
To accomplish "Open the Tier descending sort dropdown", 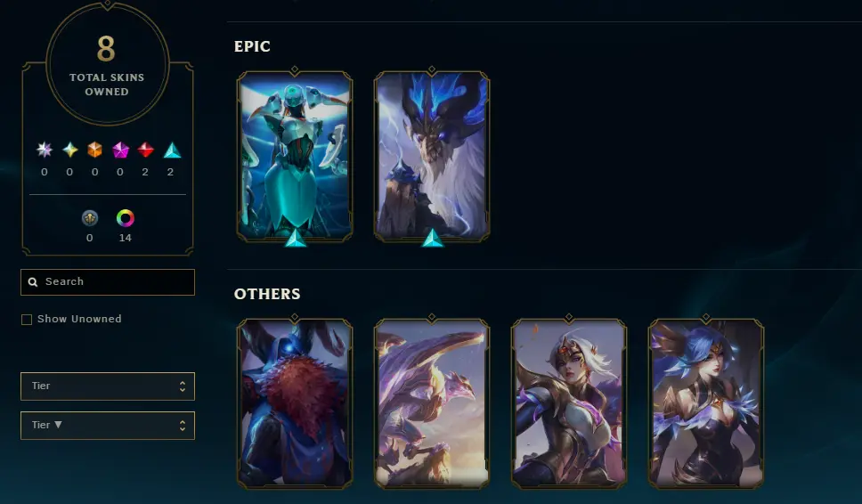I will tap(108, 426).
